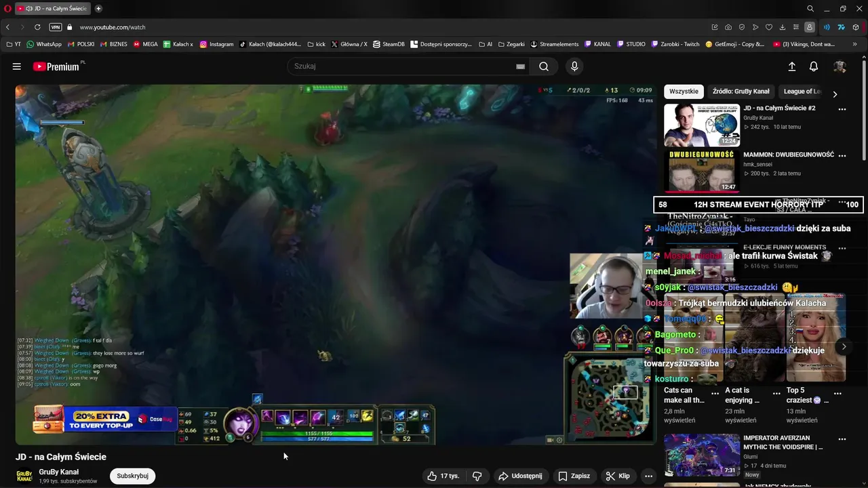Add page to bookmarks with heart icon
Viewport: 868px width, 488px height.
(769, 27)
